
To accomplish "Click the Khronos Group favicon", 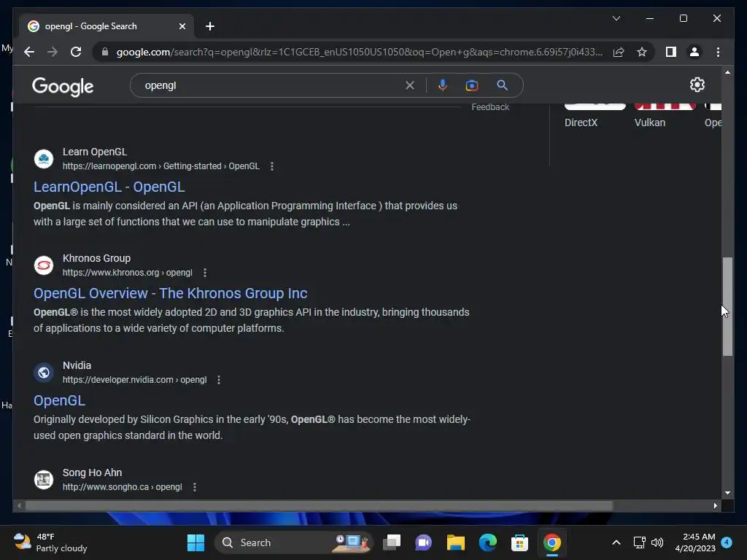I will (44, 265).
